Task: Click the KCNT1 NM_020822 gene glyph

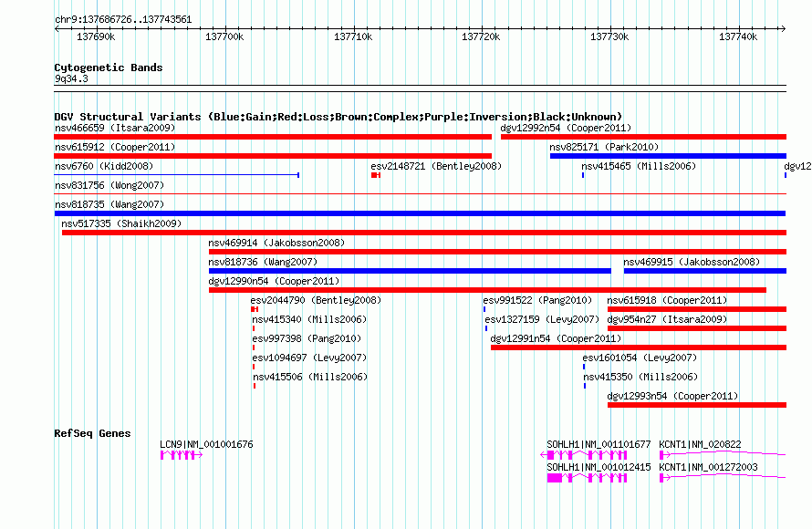Action: click(723, 454)
